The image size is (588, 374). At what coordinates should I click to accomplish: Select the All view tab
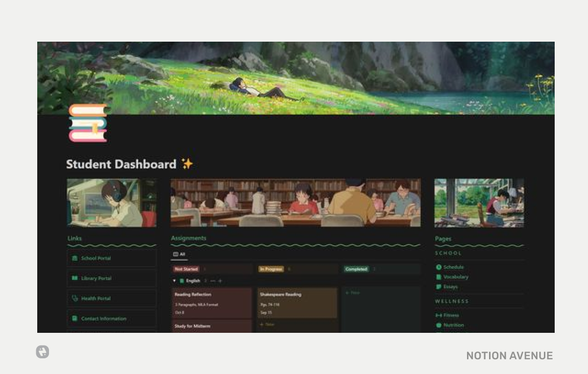click(x=179, y=254)
